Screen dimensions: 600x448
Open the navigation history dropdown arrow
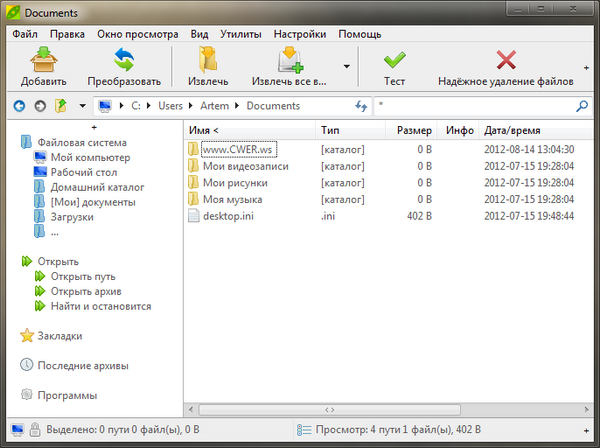81,105
